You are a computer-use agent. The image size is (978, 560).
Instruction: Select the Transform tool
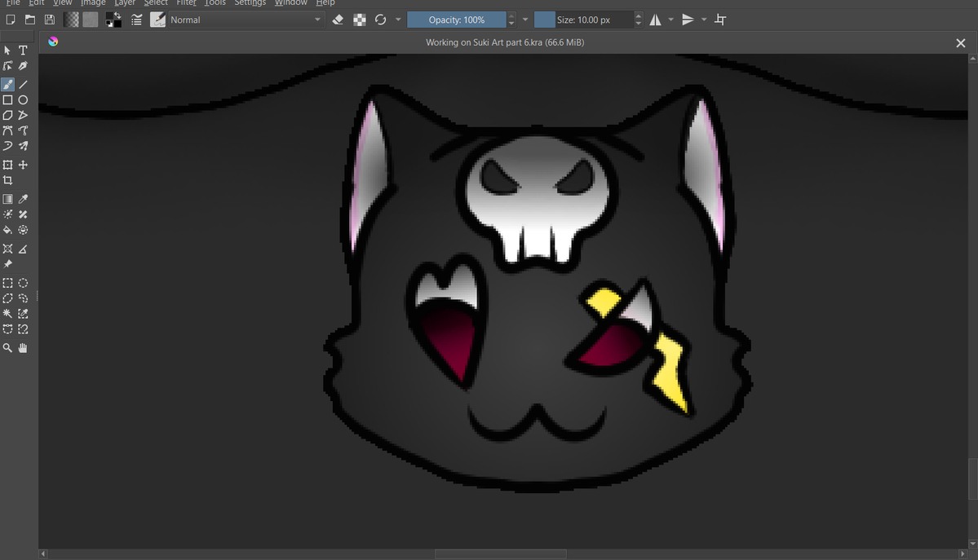click(x=7, y=165)
